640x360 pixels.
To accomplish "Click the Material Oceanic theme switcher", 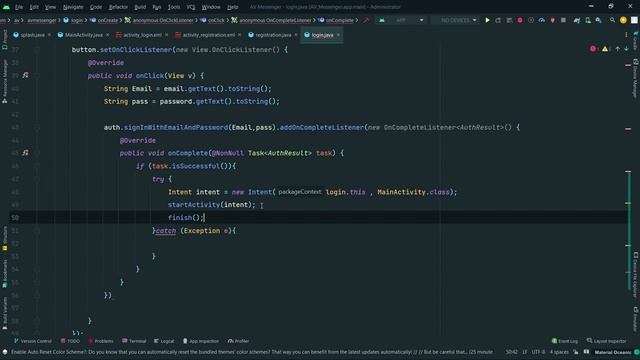I will pos(612,352).
